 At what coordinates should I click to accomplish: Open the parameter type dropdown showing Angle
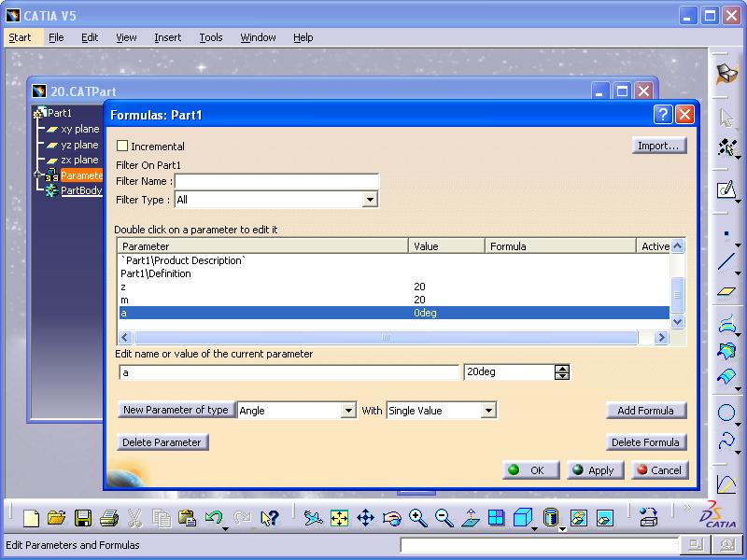click(348, 411)
